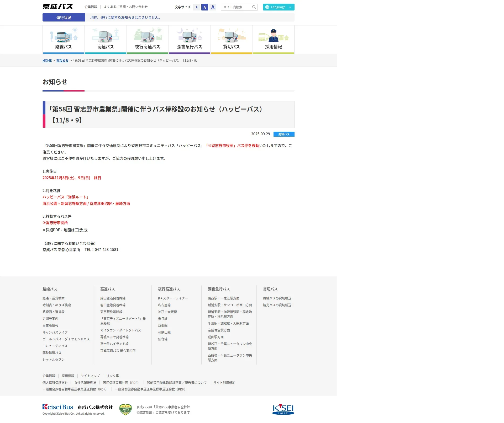Go to HOME via breadcrumb
The width and height of the screenshot is (504, 423).
point(47,61)
